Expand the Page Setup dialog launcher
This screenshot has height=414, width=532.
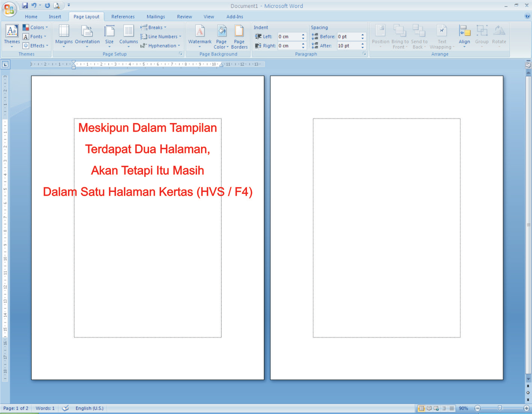coord(181,54)
